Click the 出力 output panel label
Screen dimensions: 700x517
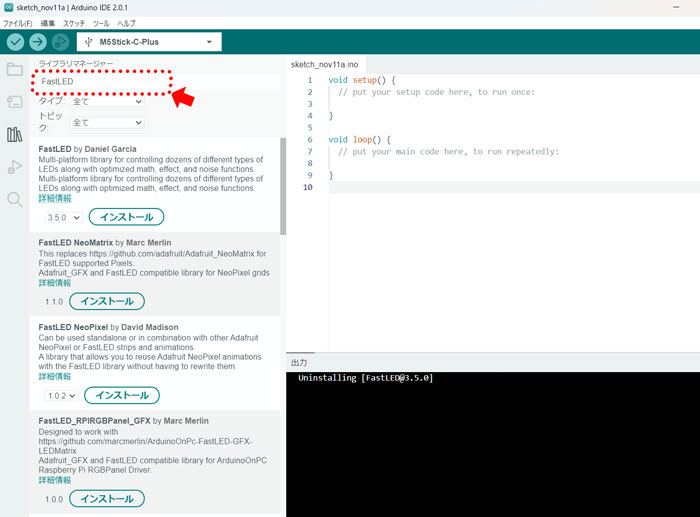point(299,363)
